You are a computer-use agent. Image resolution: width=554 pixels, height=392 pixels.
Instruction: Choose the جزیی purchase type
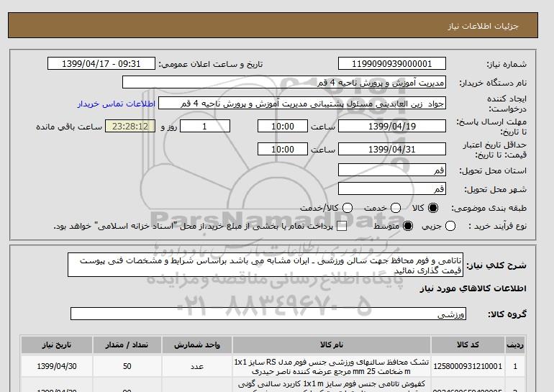pos(450,226)
